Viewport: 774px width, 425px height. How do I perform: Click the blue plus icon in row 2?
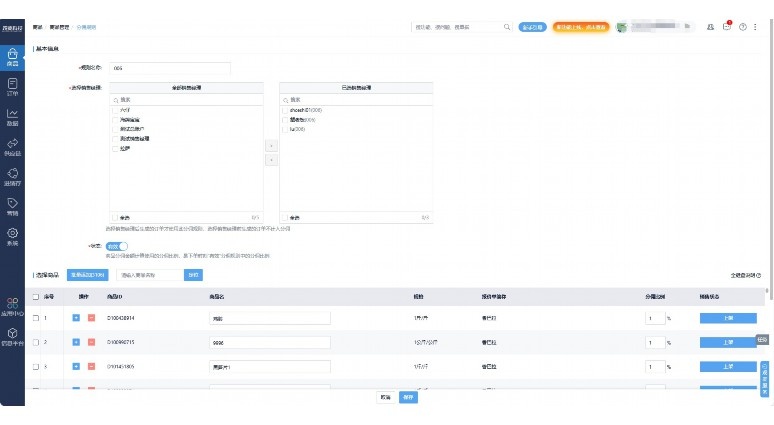(76, 342)
